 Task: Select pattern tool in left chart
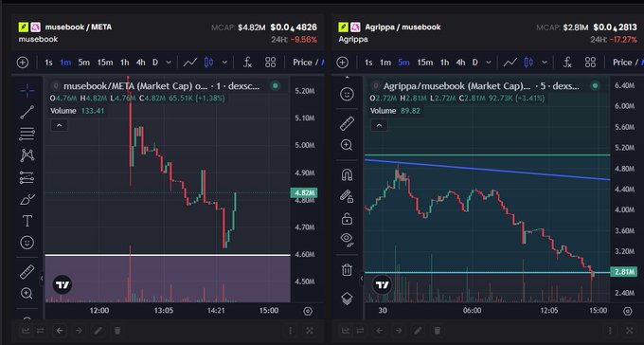click(27, 155)
